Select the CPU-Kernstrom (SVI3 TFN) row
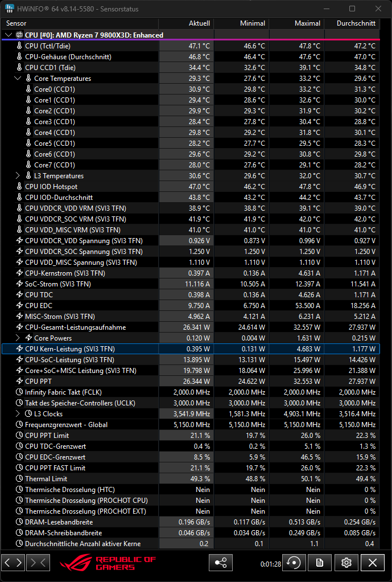The height and width of the screenshot is (582, 392). click(191, 273)
